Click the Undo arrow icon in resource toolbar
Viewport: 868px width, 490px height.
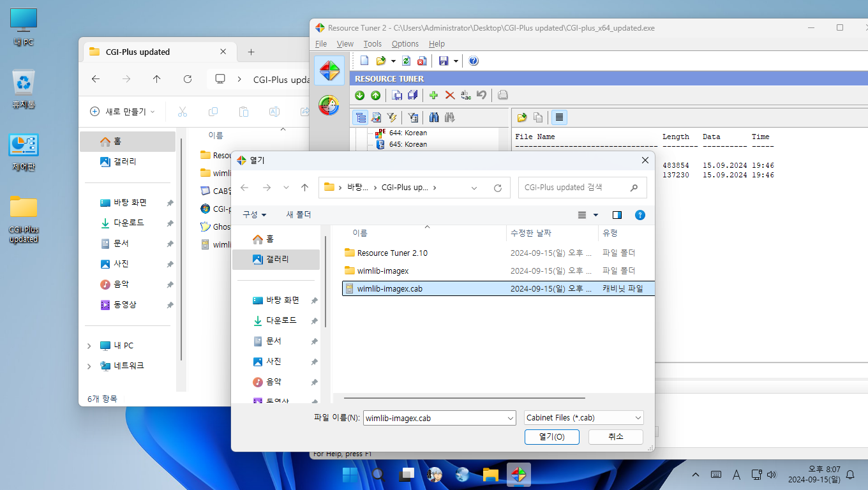[482, 95]
